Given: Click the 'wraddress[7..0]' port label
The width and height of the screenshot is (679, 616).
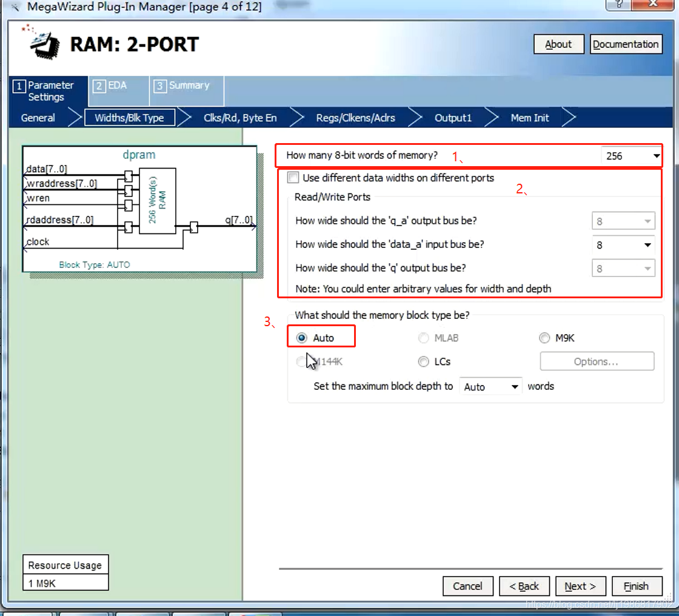Looking at the screenshot, I should (61, 183).
